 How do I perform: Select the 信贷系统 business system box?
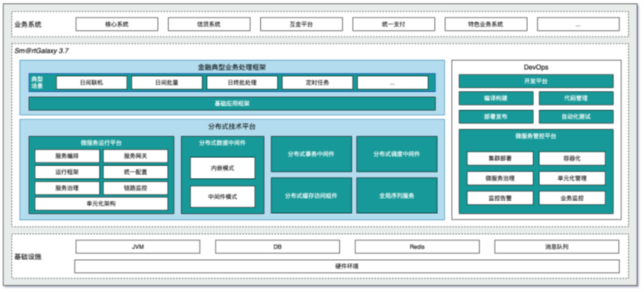click(x=209, y=25)
